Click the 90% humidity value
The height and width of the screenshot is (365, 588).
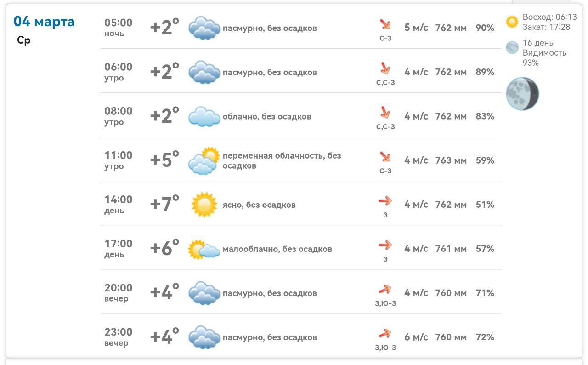point(485,28)
